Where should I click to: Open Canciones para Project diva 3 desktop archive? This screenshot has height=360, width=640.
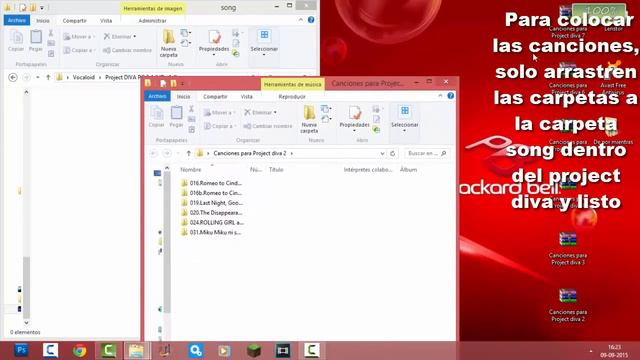click(568, 248)
